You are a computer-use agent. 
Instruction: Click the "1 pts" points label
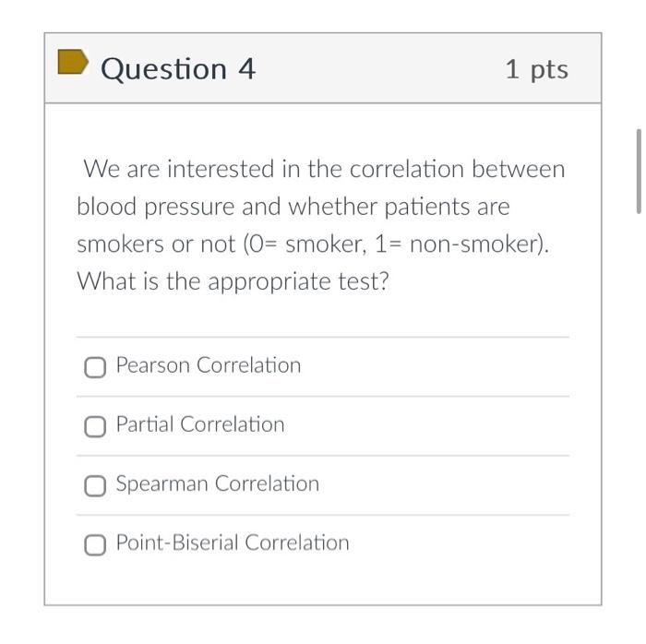(536, 69)
